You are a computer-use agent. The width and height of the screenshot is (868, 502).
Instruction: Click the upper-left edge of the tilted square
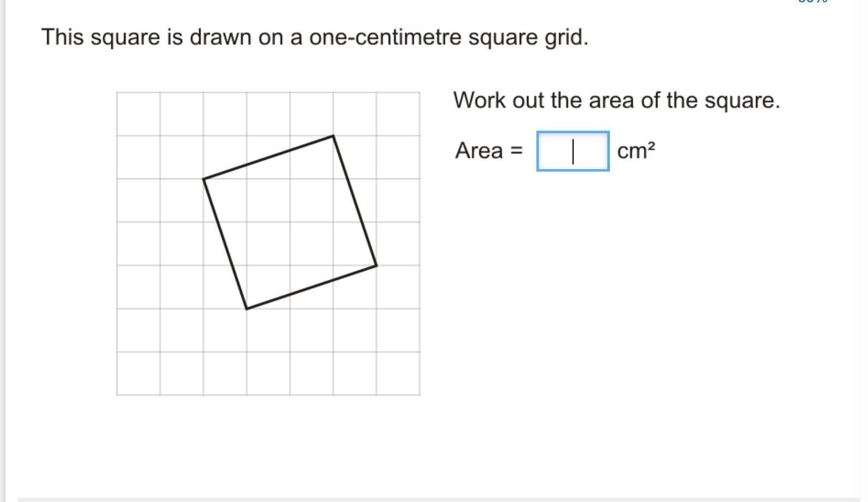[x=268, y=157]
